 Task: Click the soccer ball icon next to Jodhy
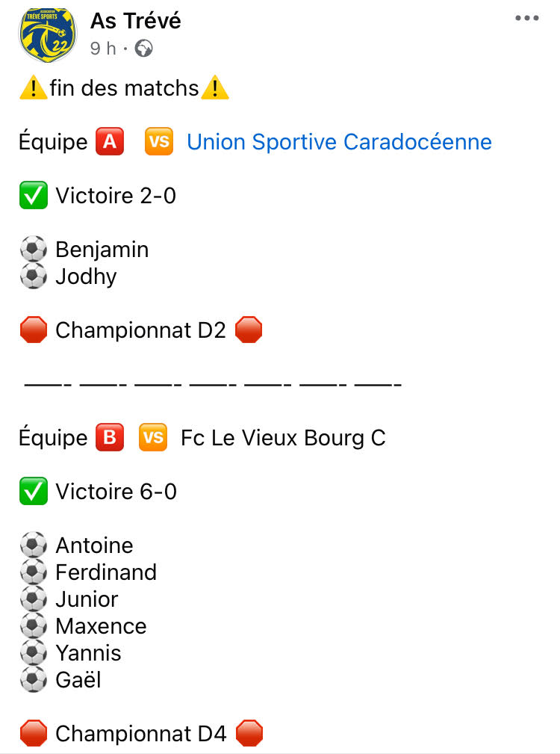pyautogui.click(x=34, y=276)
